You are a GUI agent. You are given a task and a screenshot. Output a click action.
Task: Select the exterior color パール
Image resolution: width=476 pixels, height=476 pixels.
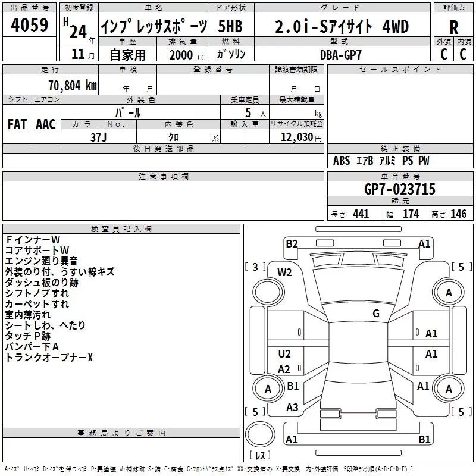[128, 112]
